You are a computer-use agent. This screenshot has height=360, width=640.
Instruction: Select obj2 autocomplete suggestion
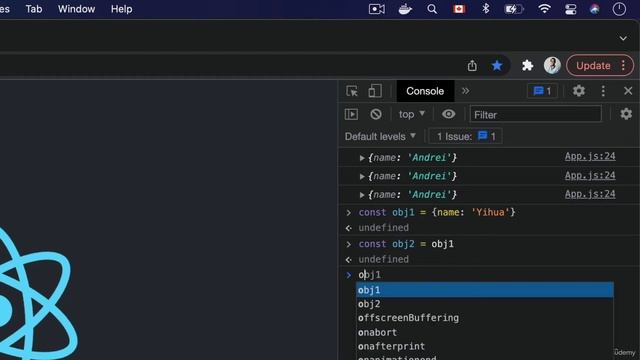click(x=485, y=304)
